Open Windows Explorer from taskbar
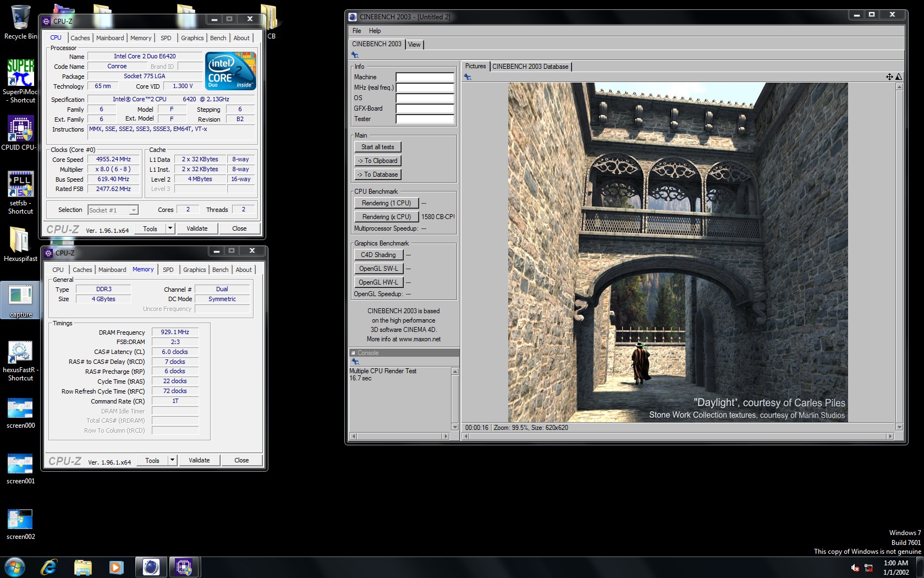The image size is (924, 578). (82, 567)
